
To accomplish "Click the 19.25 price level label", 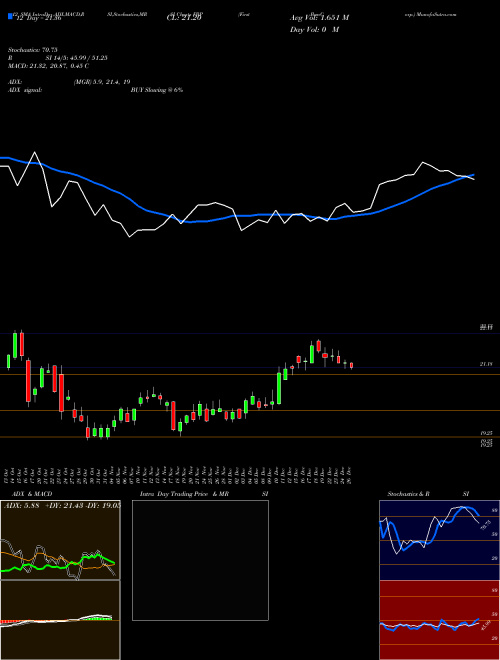I will point(486,433).
